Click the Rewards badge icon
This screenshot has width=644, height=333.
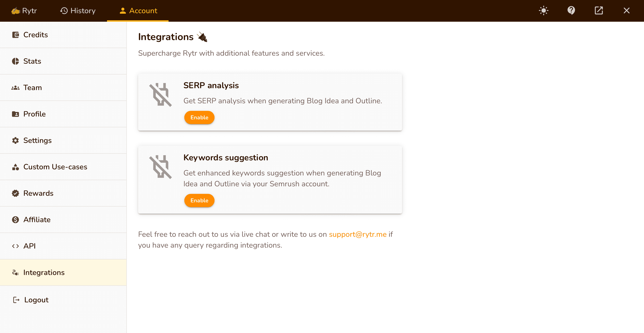[x=16, y=193]
